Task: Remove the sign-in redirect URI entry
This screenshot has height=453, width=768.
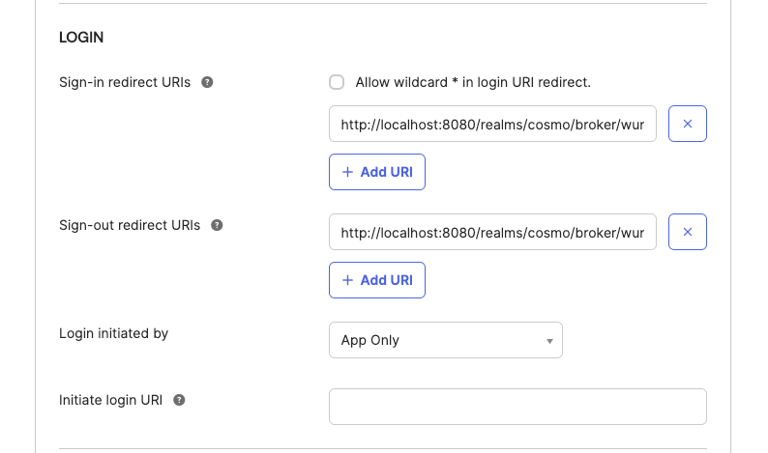Action: pyautogui.click(x=687, y=124)
